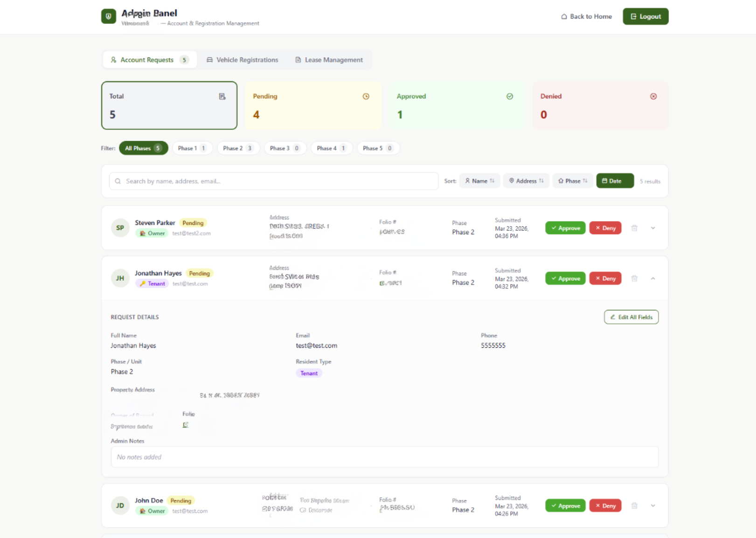Toggle the Date sort option

(x=615, y=181)
